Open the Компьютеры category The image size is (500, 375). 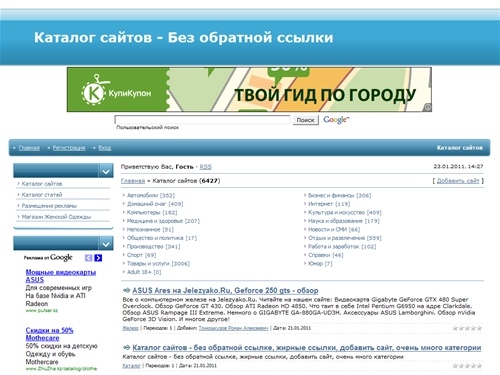click(144, 212)
